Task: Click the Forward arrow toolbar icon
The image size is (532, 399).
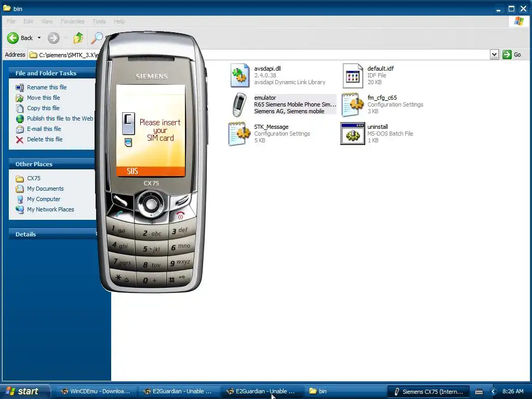Action: click(54, 38)
